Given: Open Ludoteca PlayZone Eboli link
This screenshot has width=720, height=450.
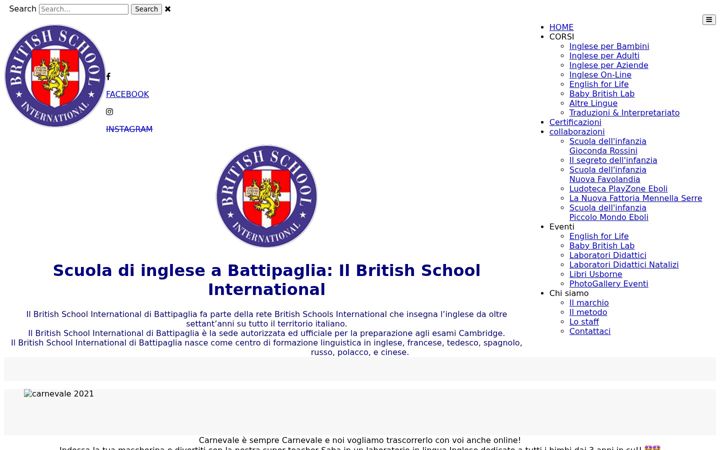Looking at the screenshot, I should click(x=618, y=189).
